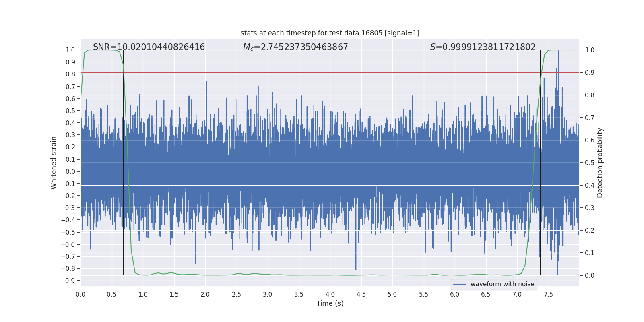Click the 'Whitened strain' y-axis label
644x322 pixels.
click(54, 163)
